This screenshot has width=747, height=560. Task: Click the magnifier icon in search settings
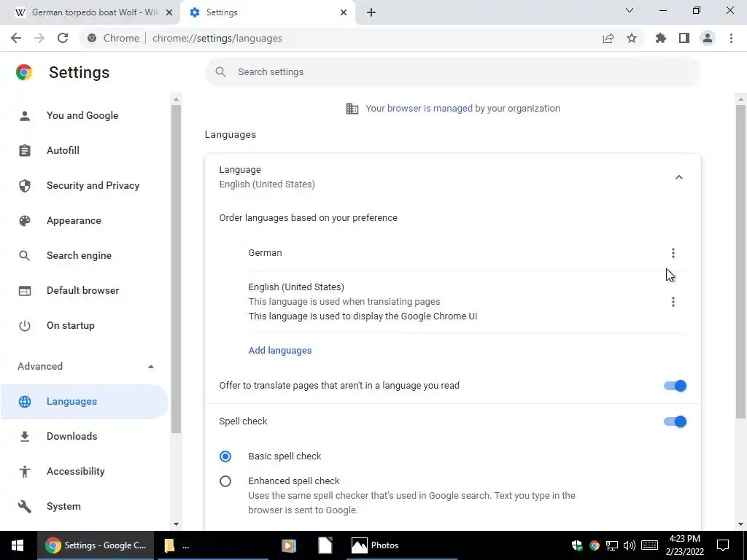[220, 72]
